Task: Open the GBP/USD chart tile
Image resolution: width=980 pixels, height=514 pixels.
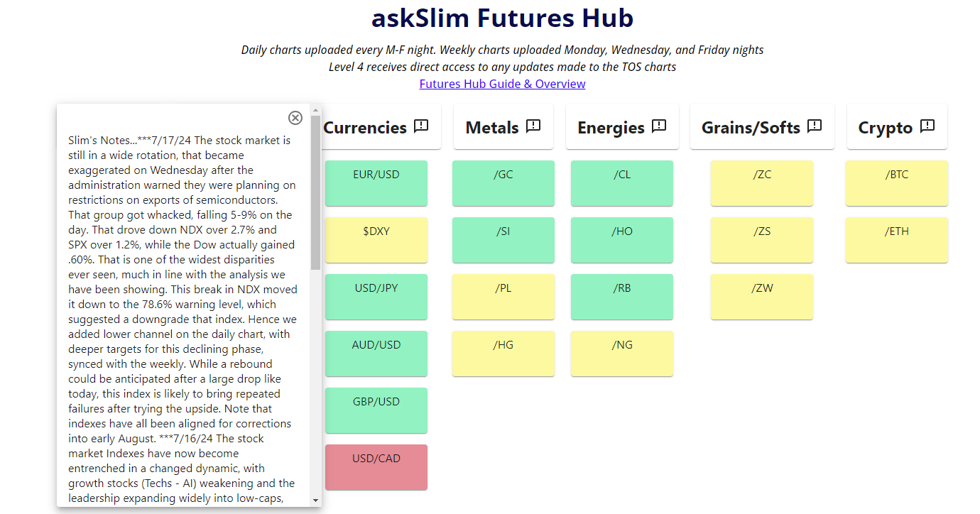Action: pyautogui.click(x=376, y=410)
